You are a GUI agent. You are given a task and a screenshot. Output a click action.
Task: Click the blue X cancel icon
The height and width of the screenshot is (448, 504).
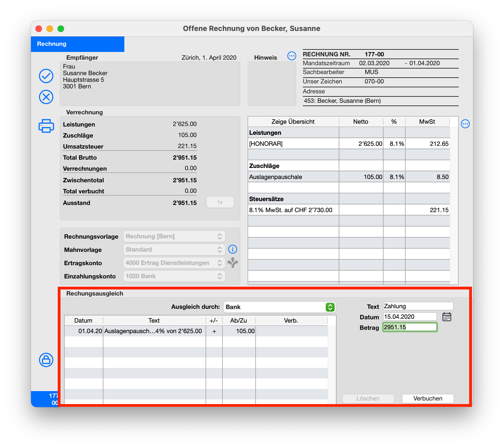46,97
